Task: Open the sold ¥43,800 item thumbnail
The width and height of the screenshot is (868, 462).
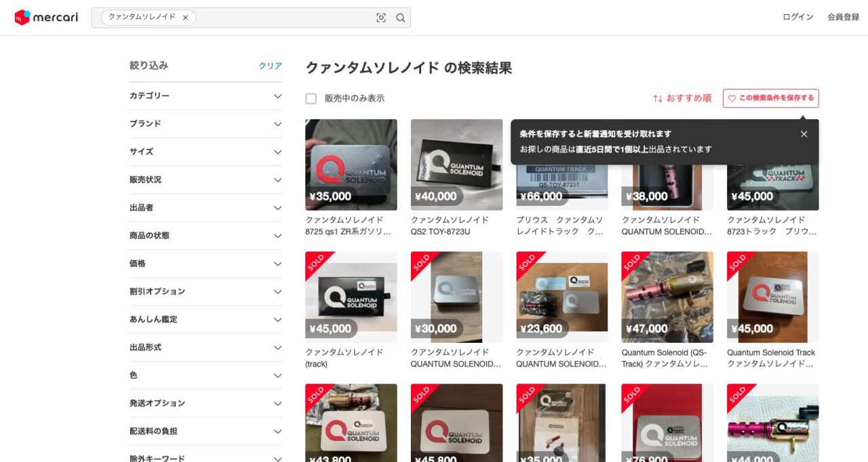Action: pos(351,423)
